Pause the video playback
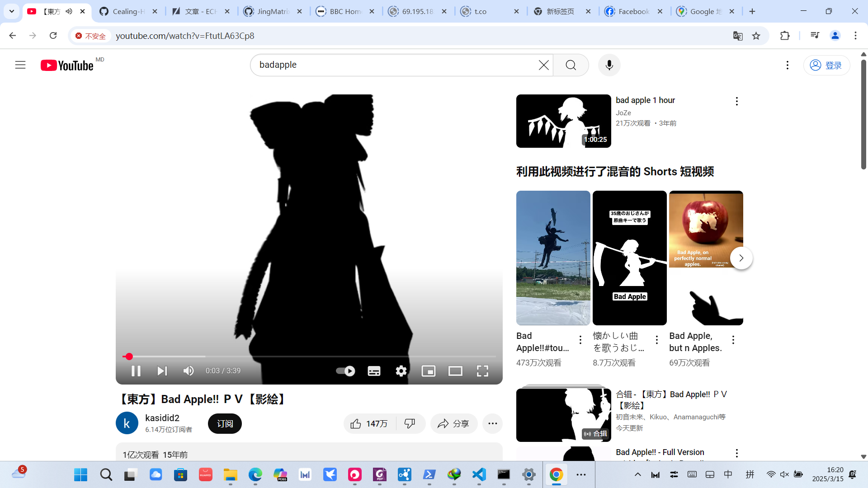Screen dimensions: 868x488 click(x=136, y=371)
